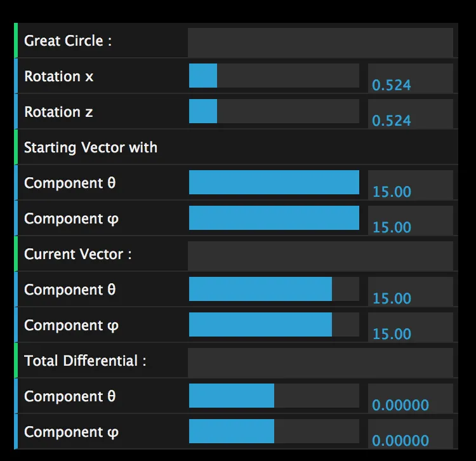
Task: Select Total Differential Component θ value field
Action: [x=410, y=398]
